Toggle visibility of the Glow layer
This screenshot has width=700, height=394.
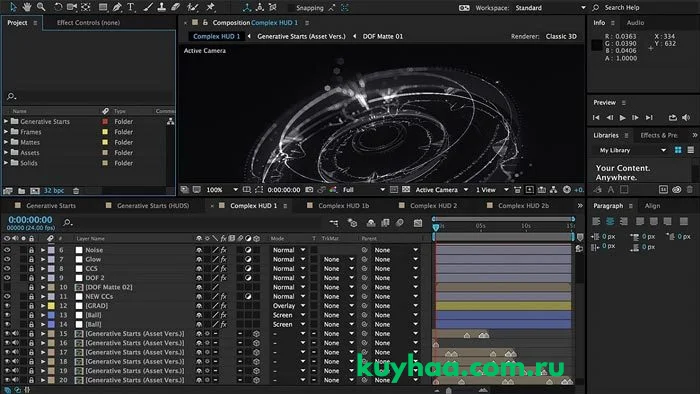click(7, 259)
